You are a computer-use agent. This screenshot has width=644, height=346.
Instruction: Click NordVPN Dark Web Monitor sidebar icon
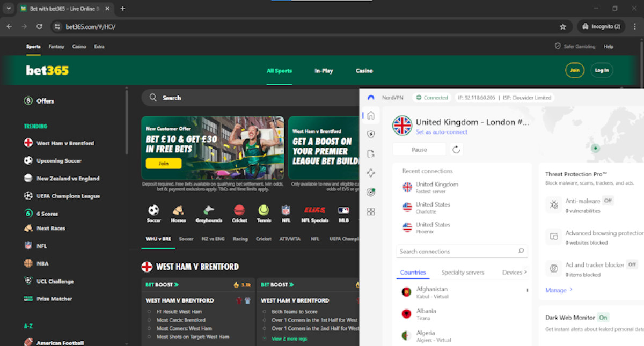point(370,192)
